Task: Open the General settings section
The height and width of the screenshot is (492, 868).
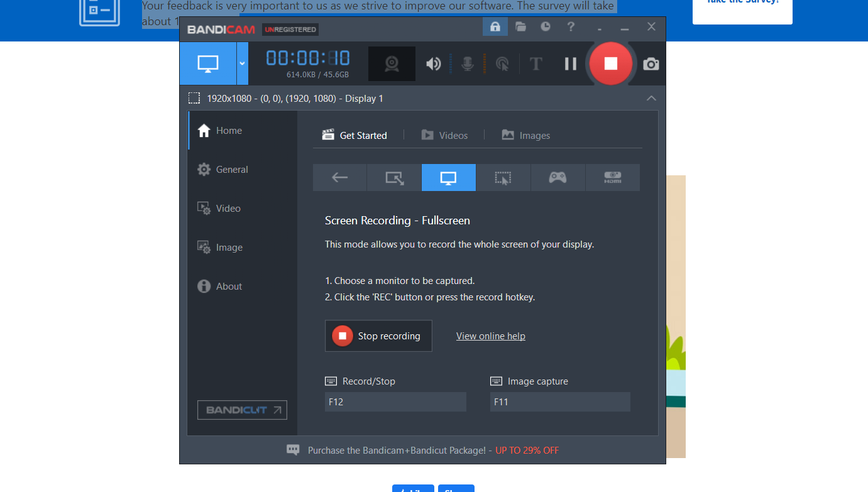Action: click(x=243, y=170)
